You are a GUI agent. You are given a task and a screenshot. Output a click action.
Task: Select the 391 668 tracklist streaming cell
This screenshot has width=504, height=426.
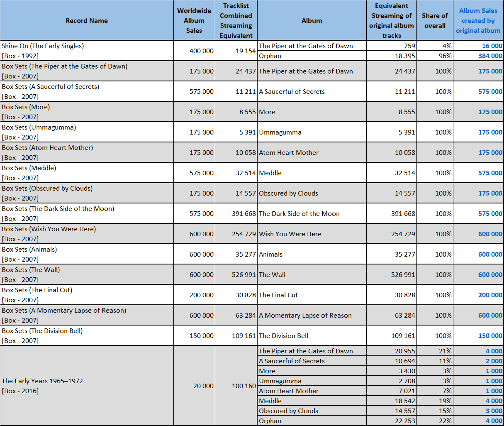236,213
